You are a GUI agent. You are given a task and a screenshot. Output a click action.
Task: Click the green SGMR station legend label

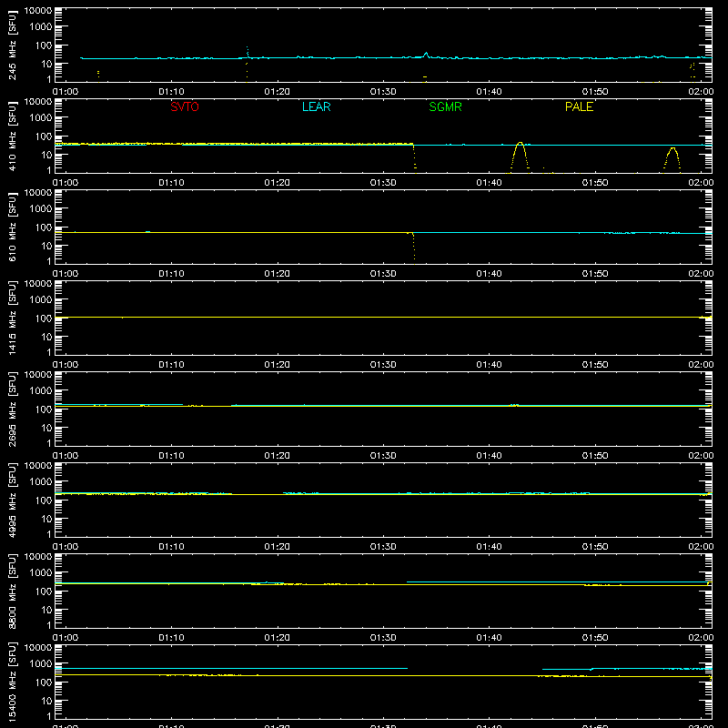tap(445, 106)
